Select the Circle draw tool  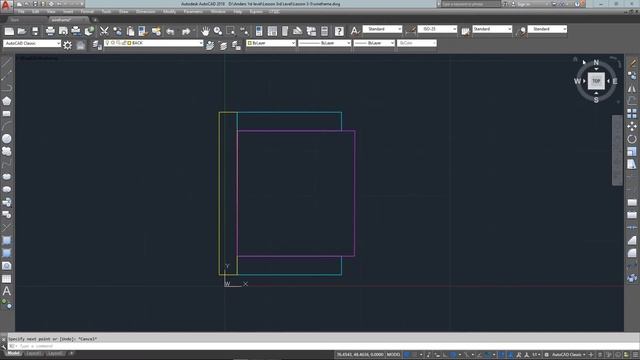pos(7,139)
